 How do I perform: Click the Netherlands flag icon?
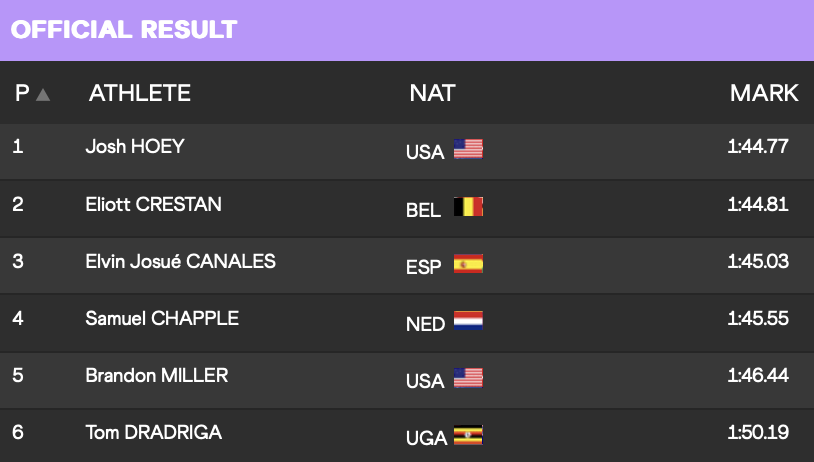(x=468, y=321)
